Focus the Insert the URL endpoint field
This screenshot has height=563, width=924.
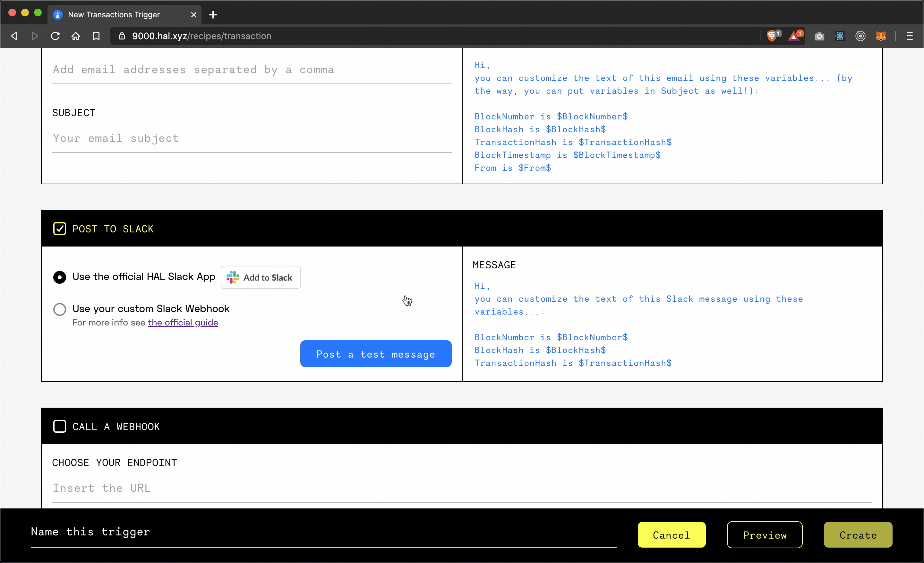coord(462,488)
